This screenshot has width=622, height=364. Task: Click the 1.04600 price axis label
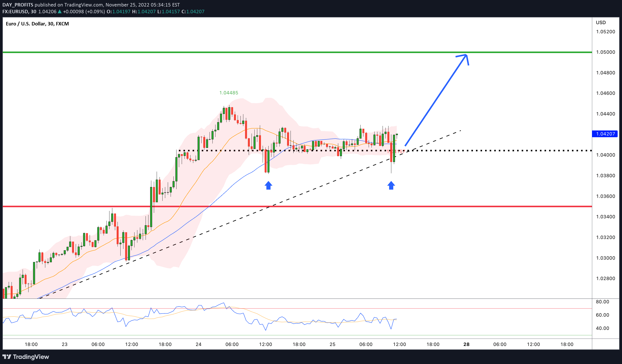[x=605, y=93]
